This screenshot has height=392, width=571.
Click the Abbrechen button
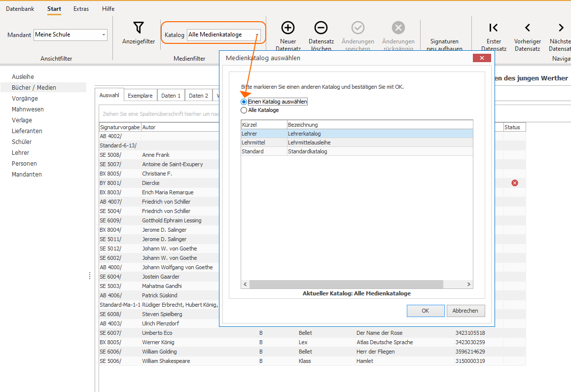[465, 311]
